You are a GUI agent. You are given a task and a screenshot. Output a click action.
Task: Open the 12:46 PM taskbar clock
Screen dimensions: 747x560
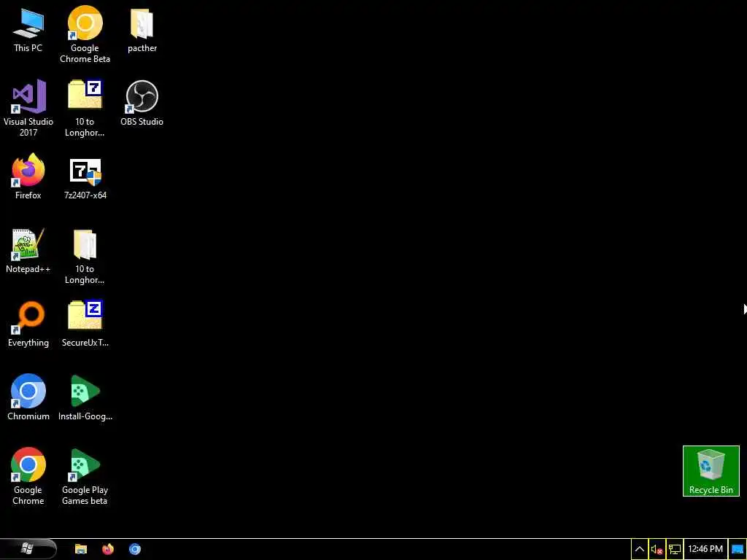[705, 550]
